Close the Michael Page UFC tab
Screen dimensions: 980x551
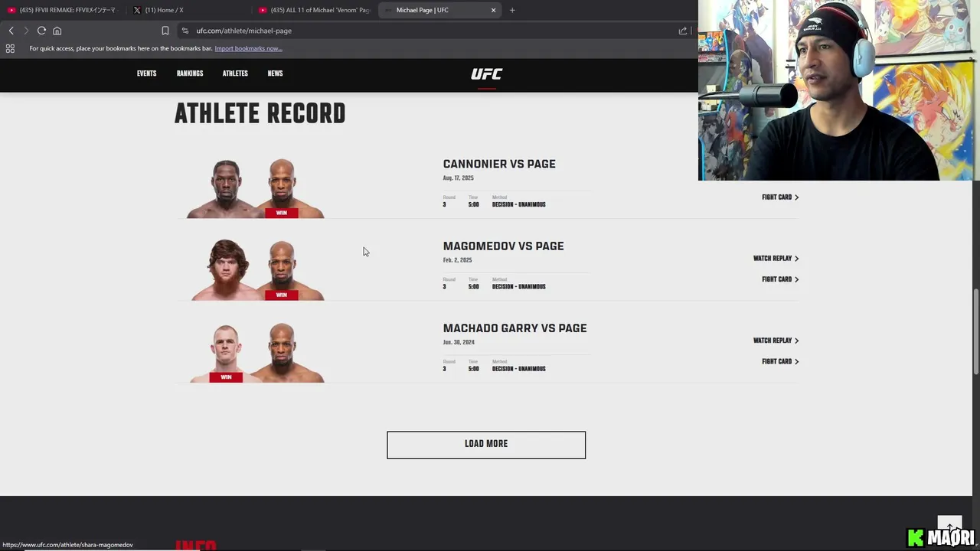[x=493, y=10]
